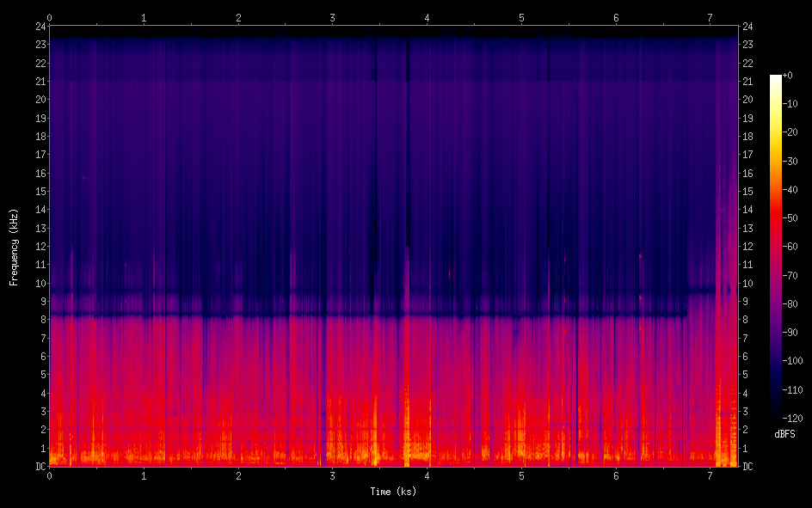Click the -60 mark on the dBFS scale

click(x=790, y=248)
